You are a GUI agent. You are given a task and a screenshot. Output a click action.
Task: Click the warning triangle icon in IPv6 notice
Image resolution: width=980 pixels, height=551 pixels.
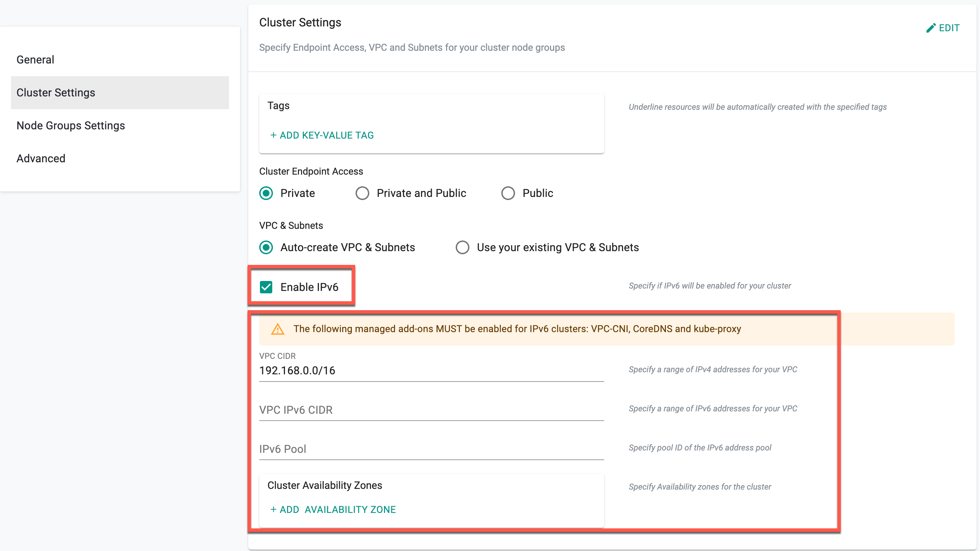(278, 329)
